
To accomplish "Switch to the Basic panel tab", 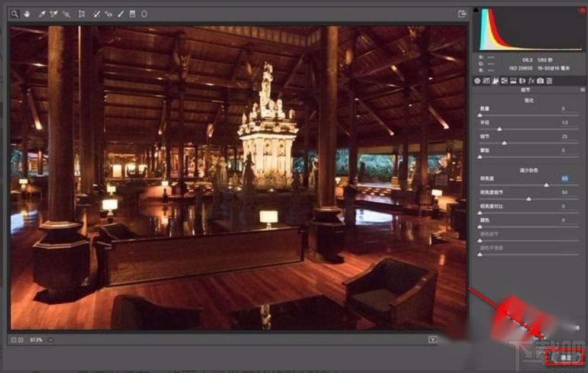I will pos(477,80).
